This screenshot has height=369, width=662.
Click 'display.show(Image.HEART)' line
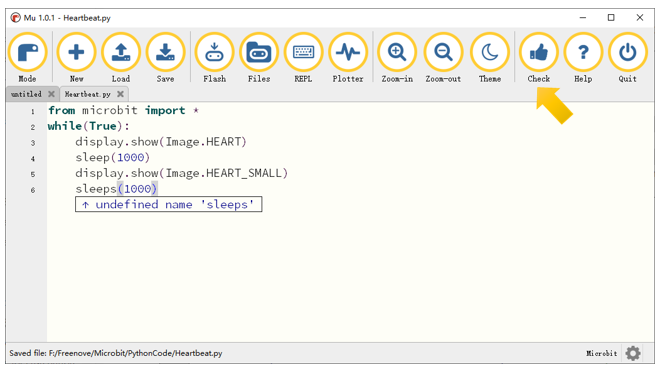click(x=161, y=142)
